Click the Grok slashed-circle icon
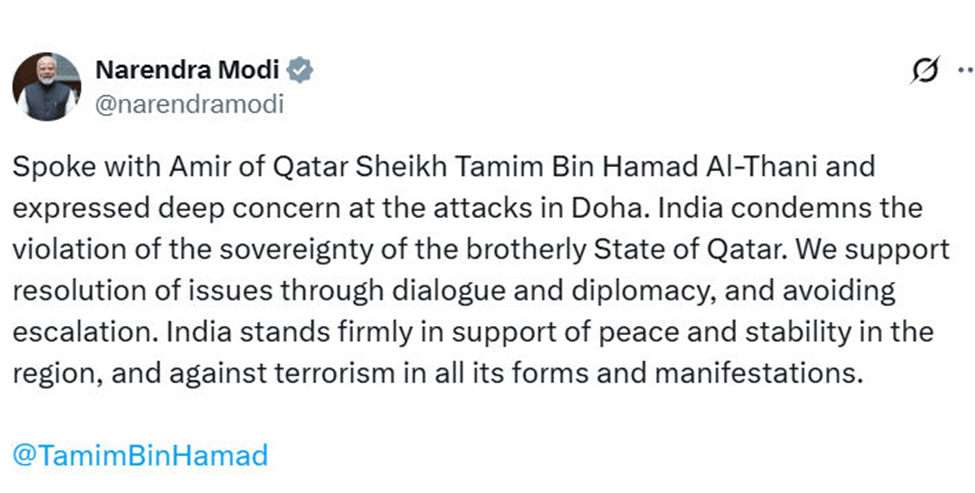The image size is (975, 493). pos(925,70)
